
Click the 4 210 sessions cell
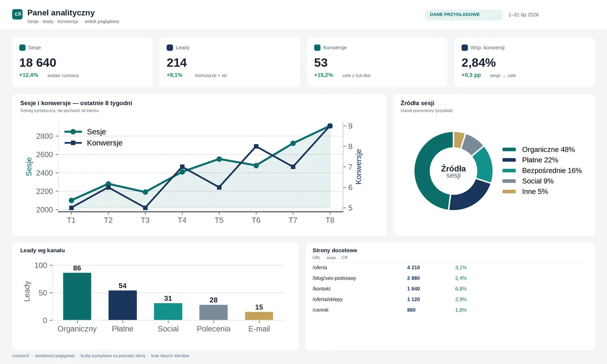[x=413, y=267]
